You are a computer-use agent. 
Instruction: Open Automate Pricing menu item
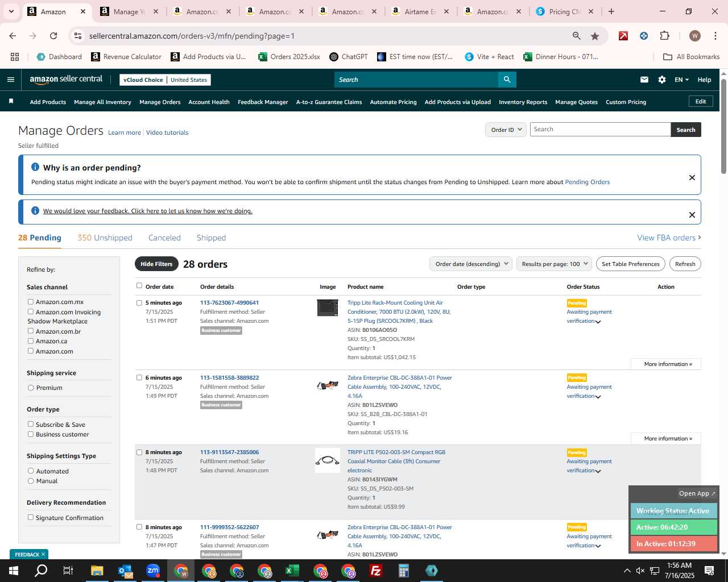point(393,102)
